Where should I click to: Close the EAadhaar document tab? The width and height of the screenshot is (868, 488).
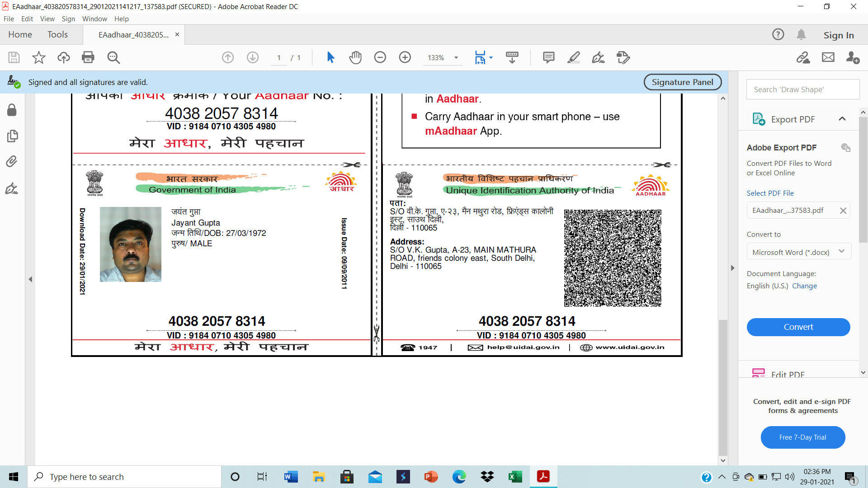[177, 34]
